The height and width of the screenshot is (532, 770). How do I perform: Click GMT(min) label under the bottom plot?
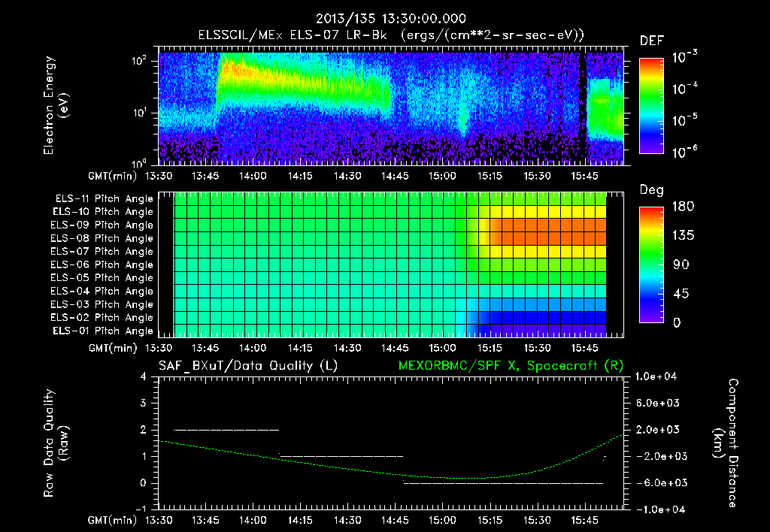click(x=113, y=520)
